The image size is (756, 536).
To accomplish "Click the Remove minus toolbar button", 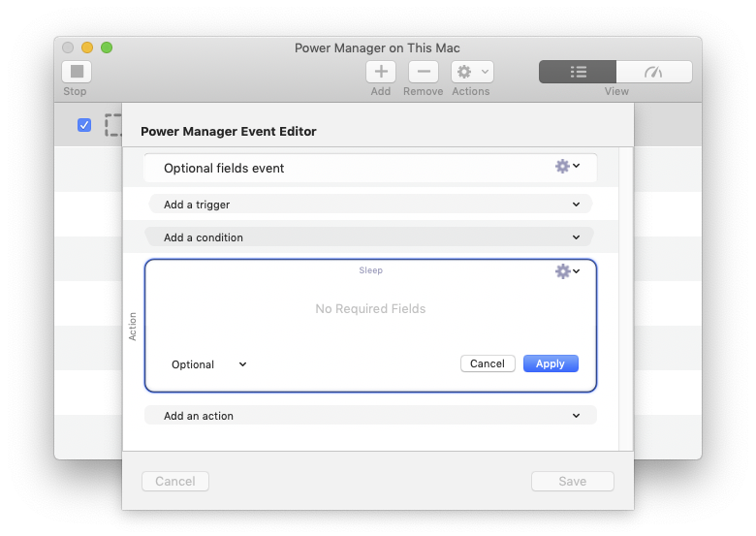I will pos(424,72).
